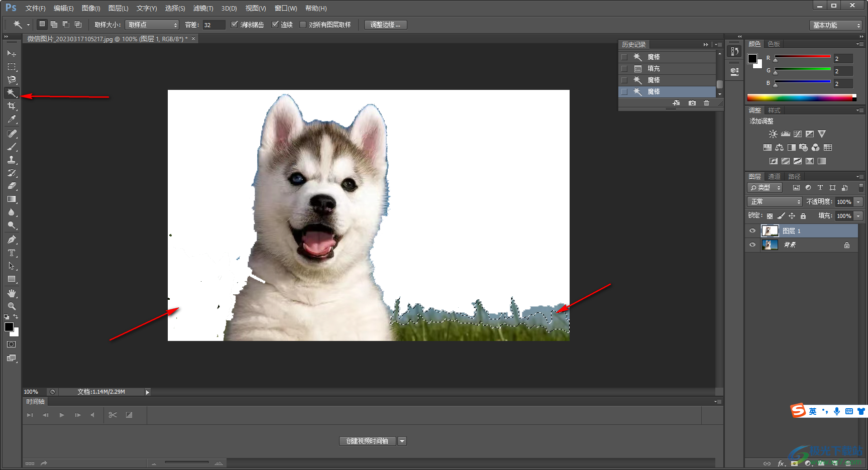
Task: Select the Crop tool
Action: (x=12, y=106)
